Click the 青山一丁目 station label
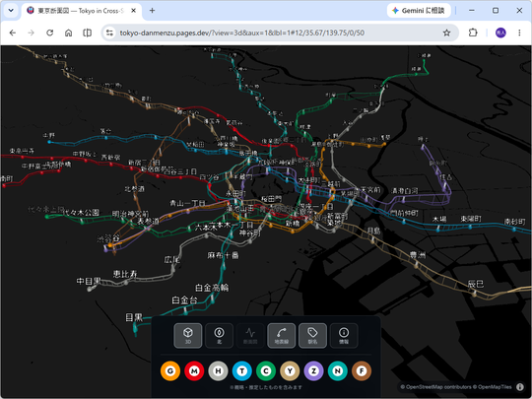The width and height of the screenshot is (532, 399). 187,203
